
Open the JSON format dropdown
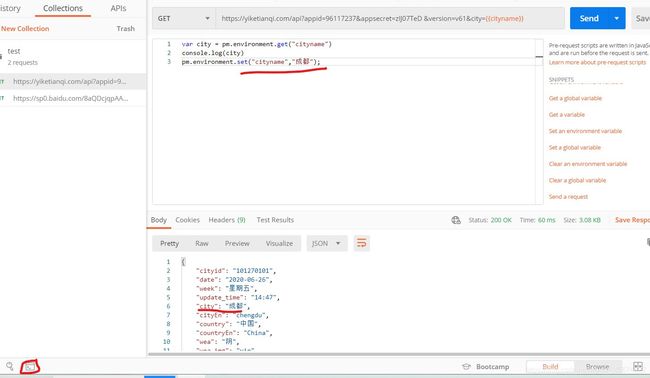(x=327, y=243)
